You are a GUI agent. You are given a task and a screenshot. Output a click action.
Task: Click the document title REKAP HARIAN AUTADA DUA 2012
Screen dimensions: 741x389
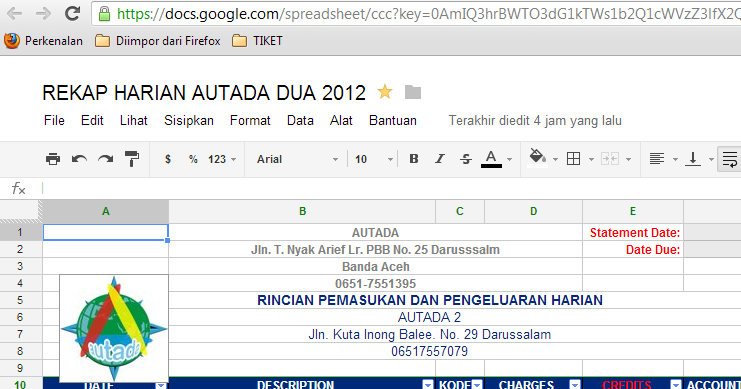pyautogui.click(x=204, y=93)
